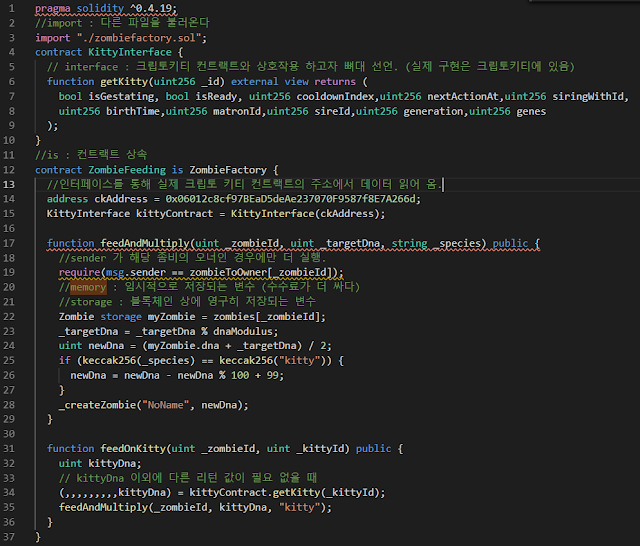Click "ZombieFeeding" contract name
The width and height of the screenshot is (640, 546).
tap(127, 170)
